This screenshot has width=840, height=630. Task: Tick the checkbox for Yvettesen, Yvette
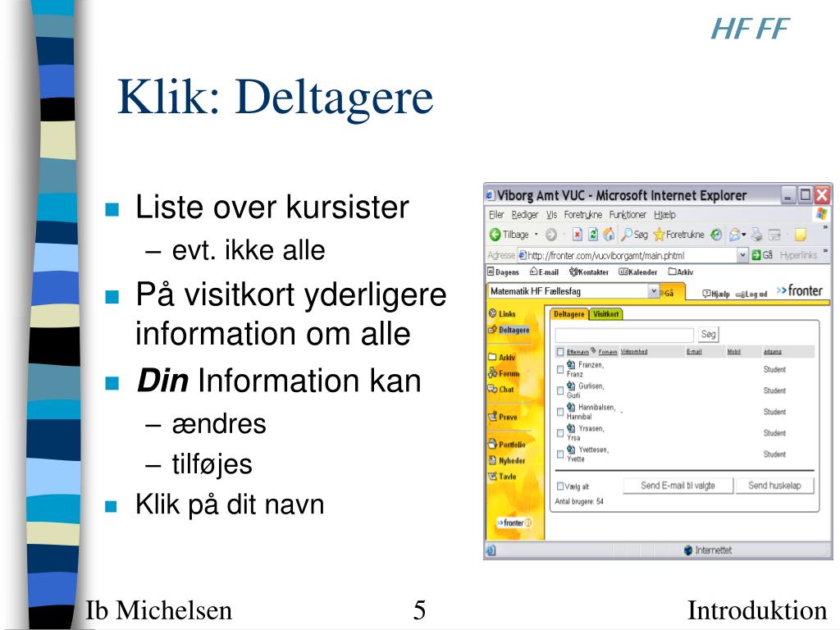point(559,454)
